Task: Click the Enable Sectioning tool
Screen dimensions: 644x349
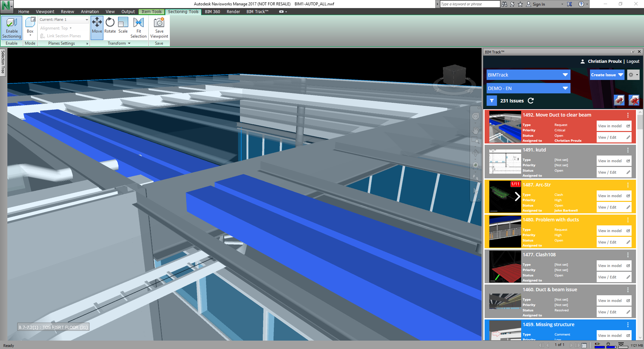Action: click(12, 28)
